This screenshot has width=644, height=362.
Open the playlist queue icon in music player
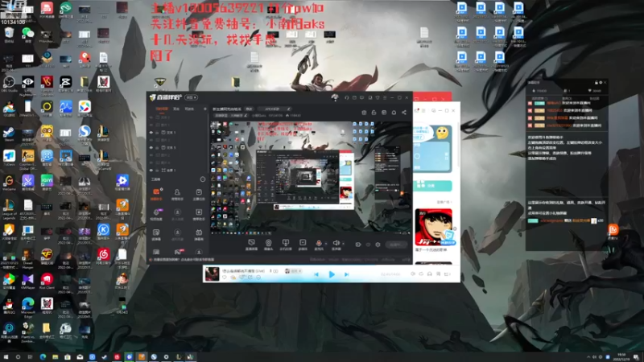click(448, 274)
